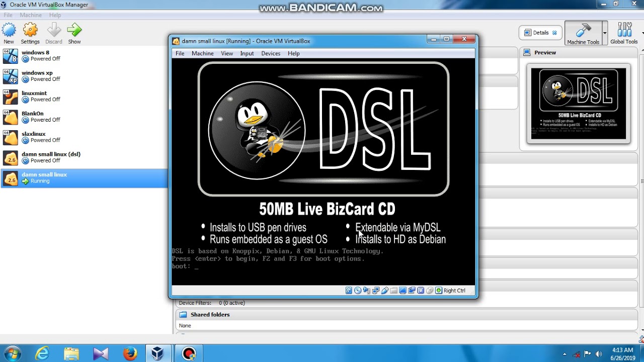Show hidden system tray icons
644x362 pixels.
click(565, 354)
